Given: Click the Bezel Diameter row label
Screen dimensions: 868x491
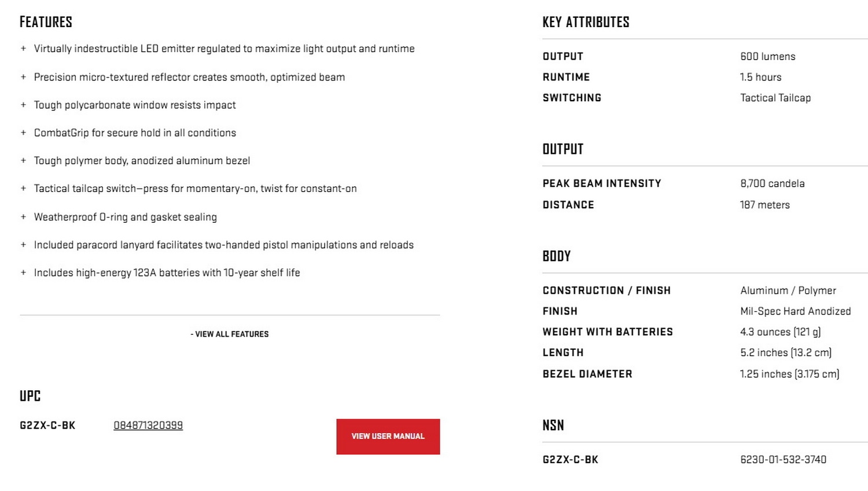Looking at the screenshot, I should (587, 374).
